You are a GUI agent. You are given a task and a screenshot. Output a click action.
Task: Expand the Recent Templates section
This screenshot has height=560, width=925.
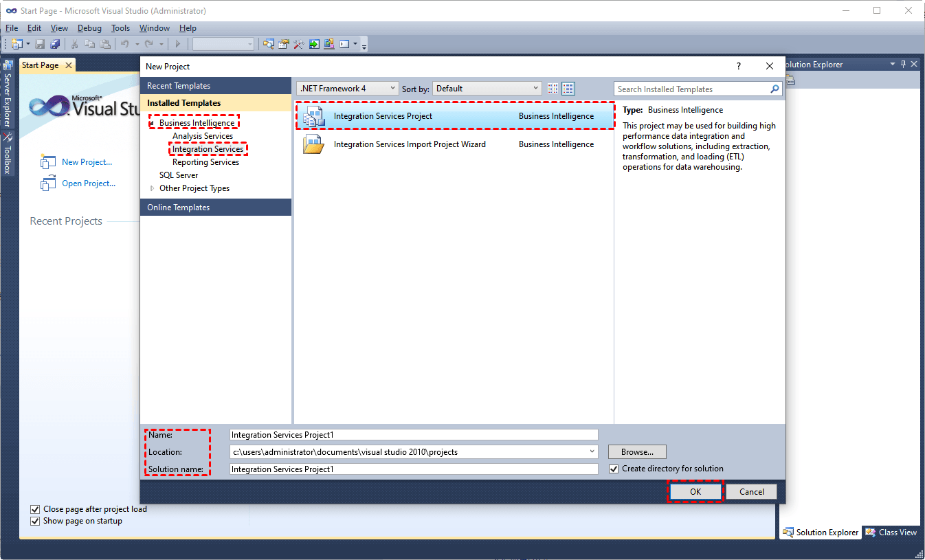216,86
